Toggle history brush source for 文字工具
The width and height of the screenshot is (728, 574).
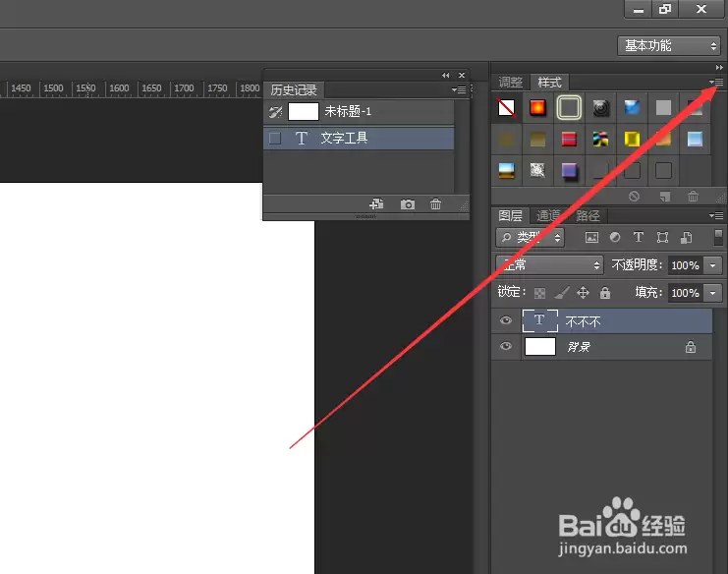[275, 139]
